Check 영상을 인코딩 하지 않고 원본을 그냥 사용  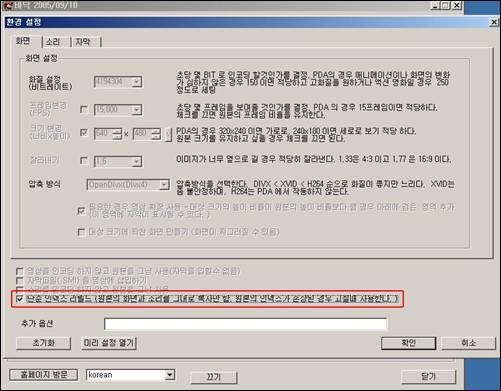20,271
